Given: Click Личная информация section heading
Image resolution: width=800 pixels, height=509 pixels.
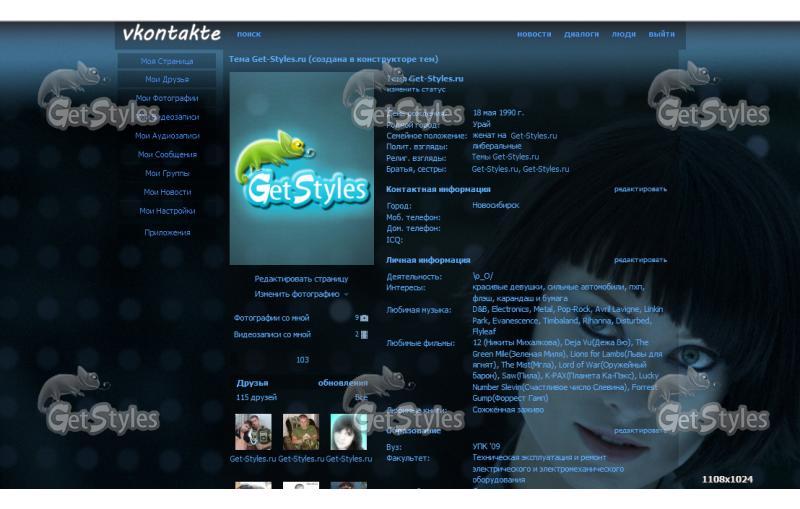Looking at the screenshot, I should coord(428,260).
